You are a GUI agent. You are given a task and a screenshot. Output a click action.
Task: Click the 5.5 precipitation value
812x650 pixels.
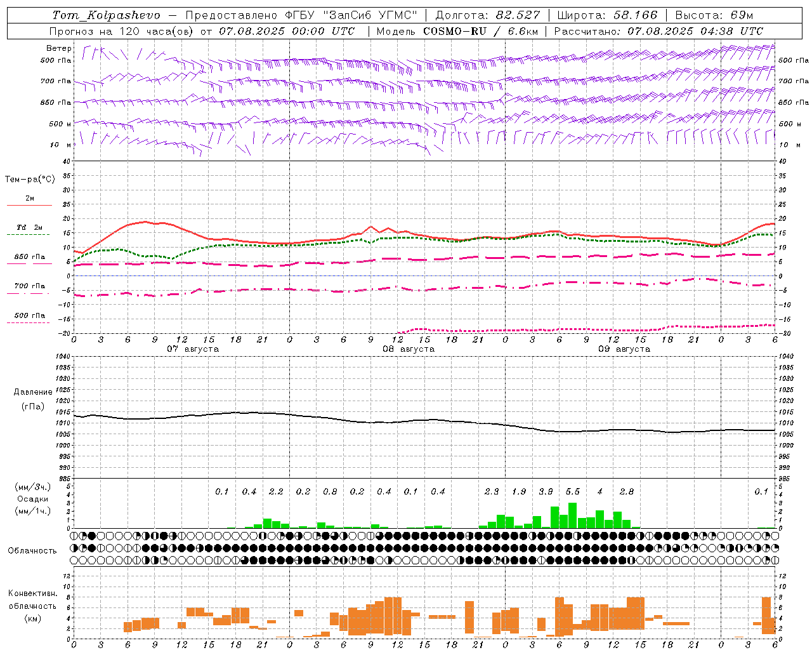tap(573, 491)
